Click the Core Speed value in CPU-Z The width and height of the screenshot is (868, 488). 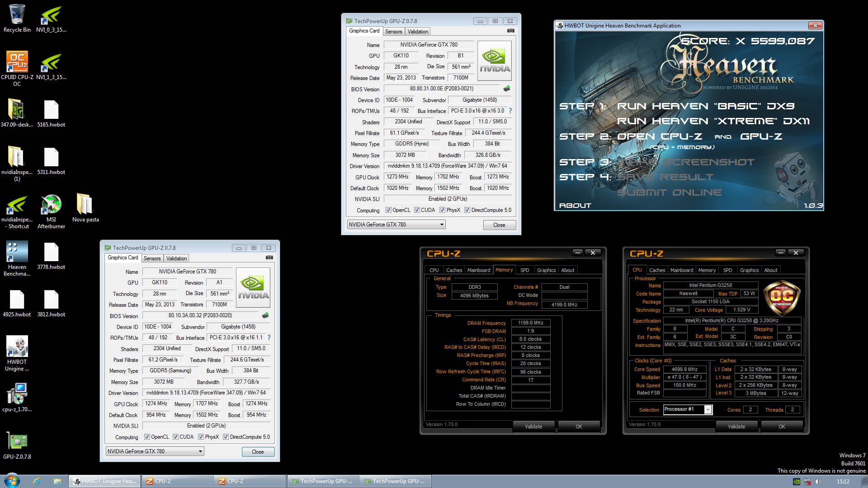(684, 369)
